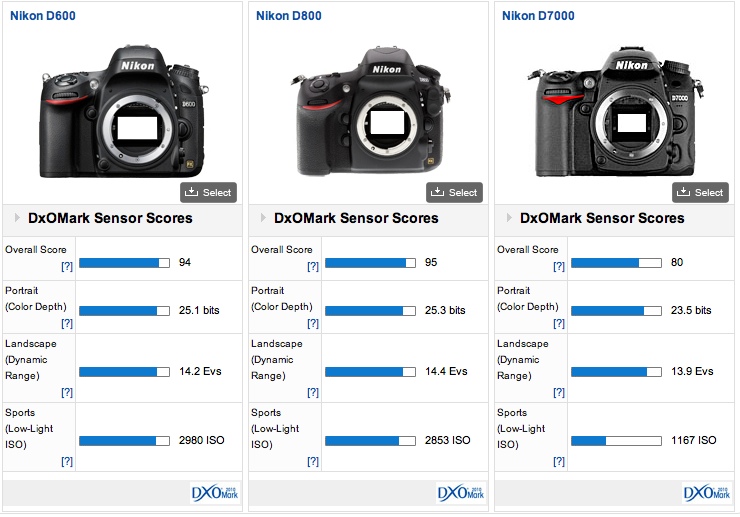Collapse D600 DxOMark Sensor Scores section

click(x=17, y=218)
